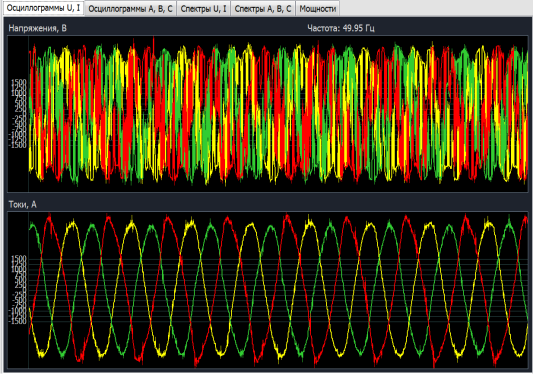The image size is (534, 374).
Task: Open the Спектры U, I tab
Action: [x=203, y=9]
